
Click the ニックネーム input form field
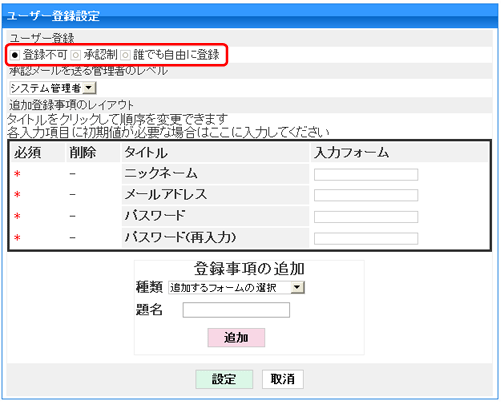click(x=366, y=175)
